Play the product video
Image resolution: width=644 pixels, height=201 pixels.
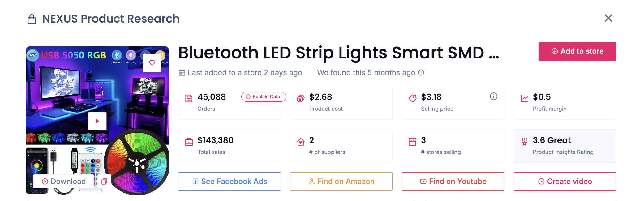coord(97,121)
